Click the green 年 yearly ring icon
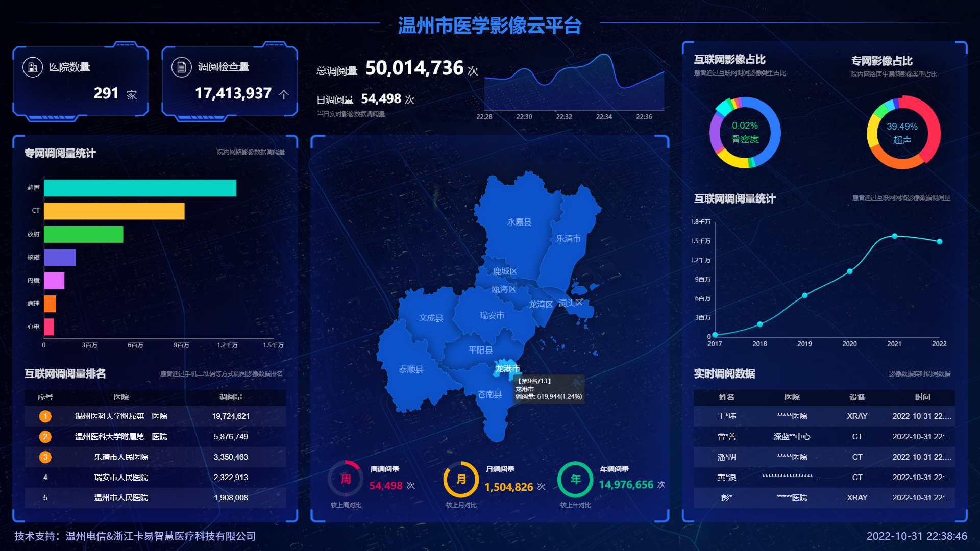 coord(575,480)
